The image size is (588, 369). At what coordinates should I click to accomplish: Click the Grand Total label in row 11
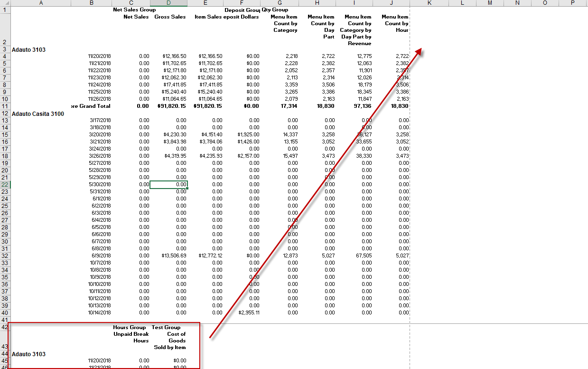(x=91, y=106)
